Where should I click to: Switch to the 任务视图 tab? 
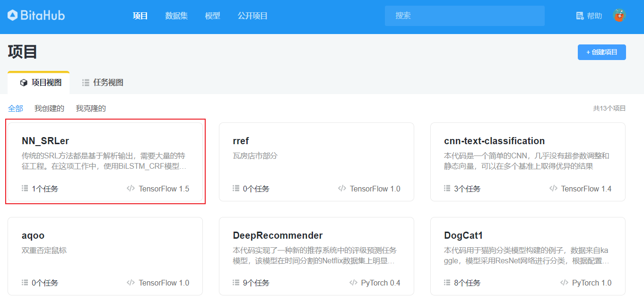(103, 83)
